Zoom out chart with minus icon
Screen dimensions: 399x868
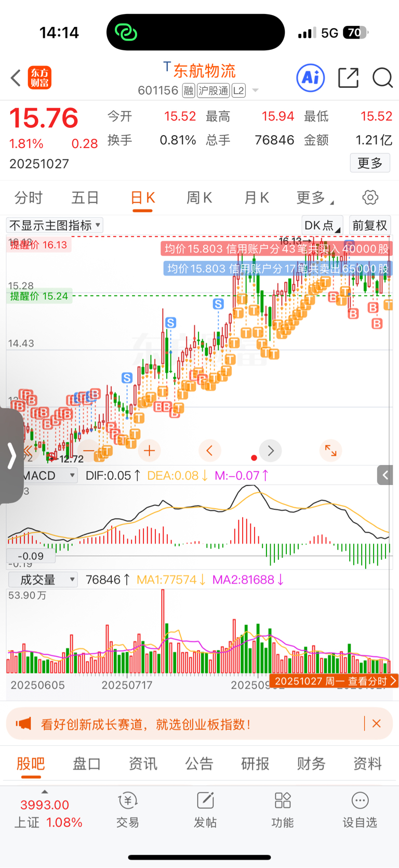coord(89,451)
